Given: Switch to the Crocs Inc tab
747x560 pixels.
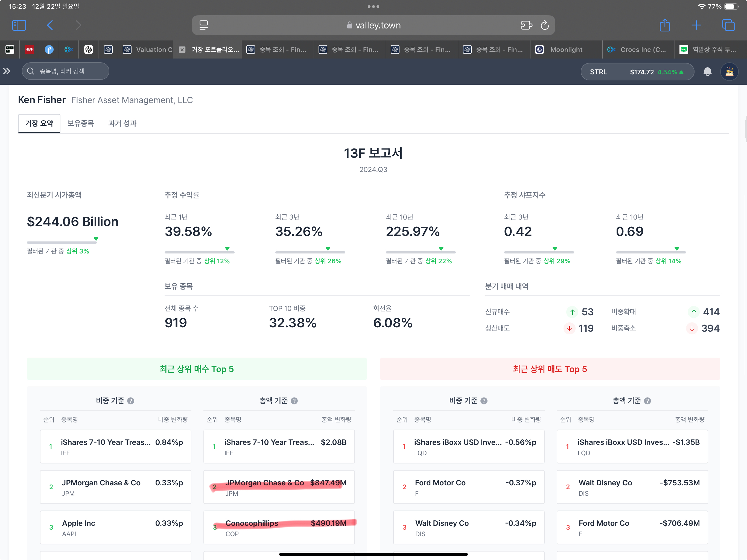Looking at the screenshot, I should pyautogui.click(x=638, y=50).
